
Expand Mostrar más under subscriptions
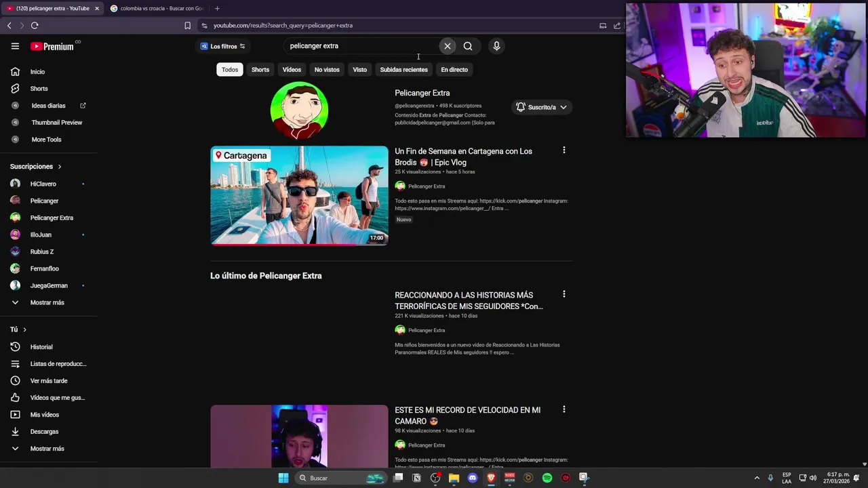pos(47,303)
